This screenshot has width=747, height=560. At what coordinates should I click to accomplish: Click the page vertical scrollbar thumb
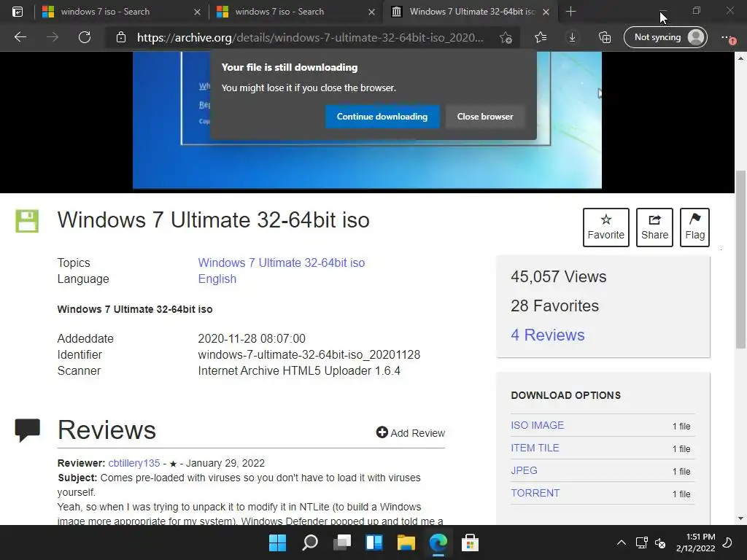pos(740,260)
